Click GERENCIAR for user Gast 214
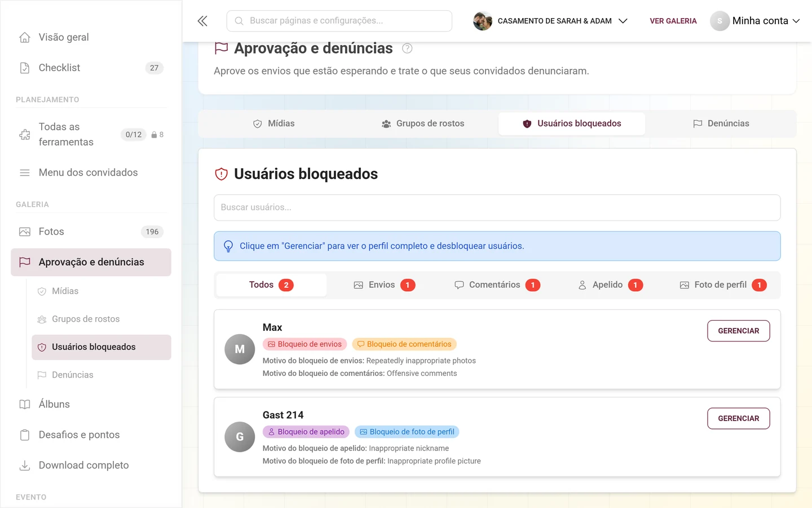Viewport: 812px width, 508px height. [x=739, y=418]
